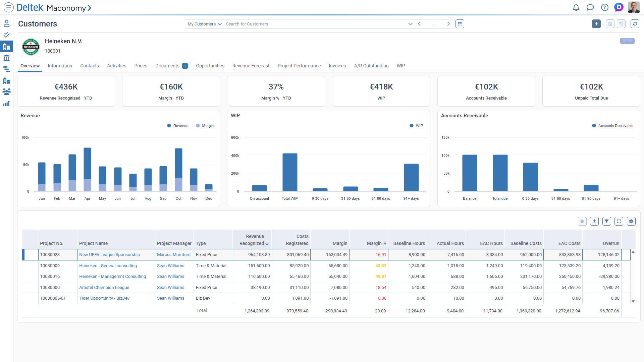Expand table to fullscreen

tap(619, 221)
